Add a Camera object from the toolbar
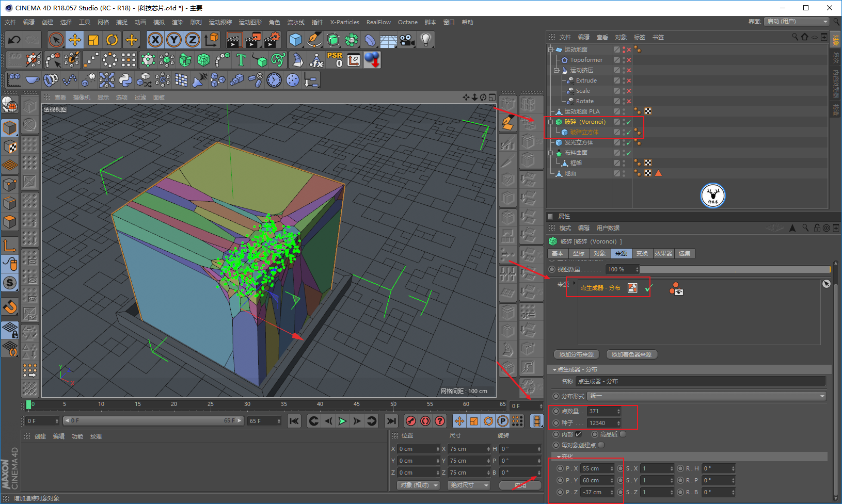842x504 pixels. coord(407,40)
